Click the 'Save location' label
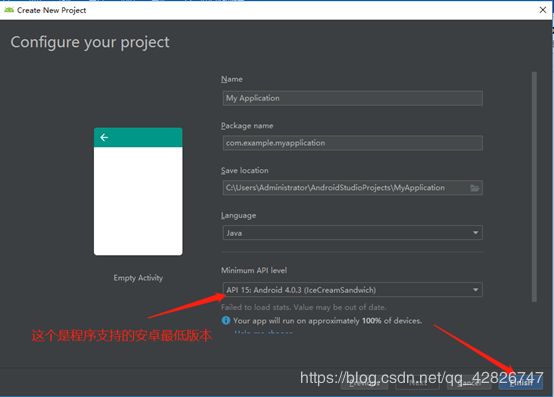The image size is (554, 397). pos(245,171)
